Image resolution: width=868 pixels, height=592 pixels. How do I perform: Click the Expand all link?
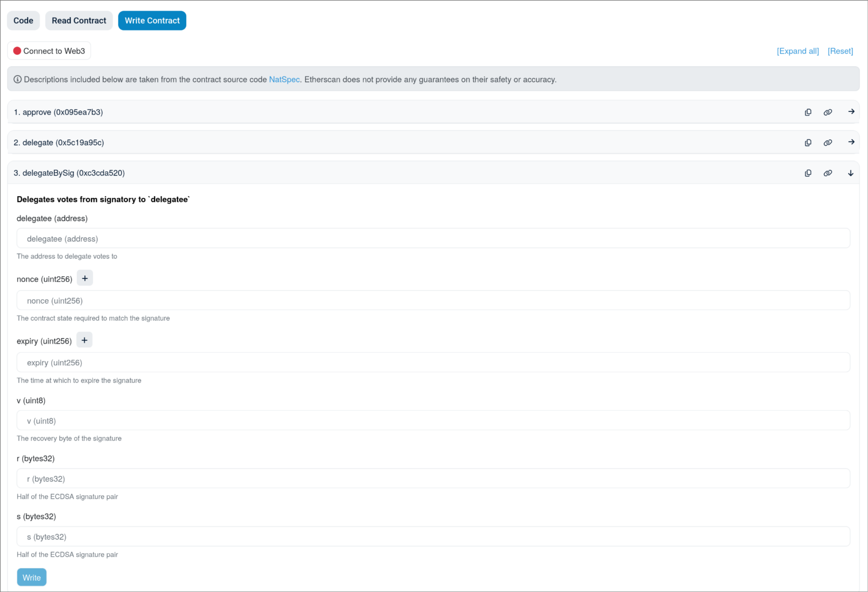tap(798, 51)
